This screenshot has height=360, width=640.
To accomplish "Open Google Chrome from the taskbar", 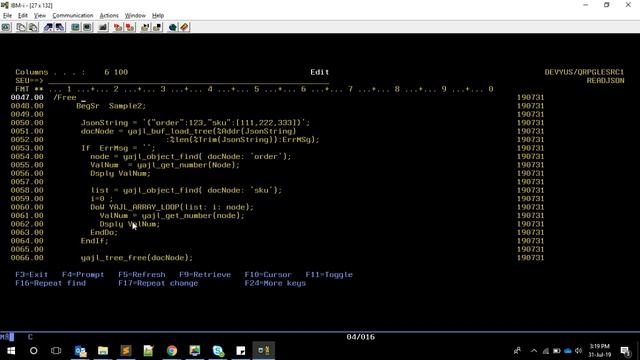I will [172, 351].
